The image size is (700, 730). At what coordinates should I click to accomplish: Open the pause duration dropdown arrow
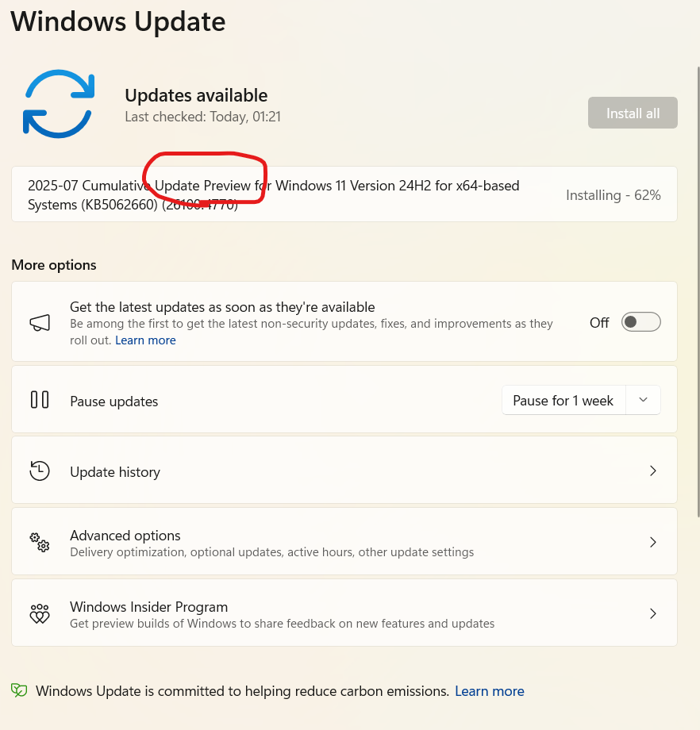point(643,400)
